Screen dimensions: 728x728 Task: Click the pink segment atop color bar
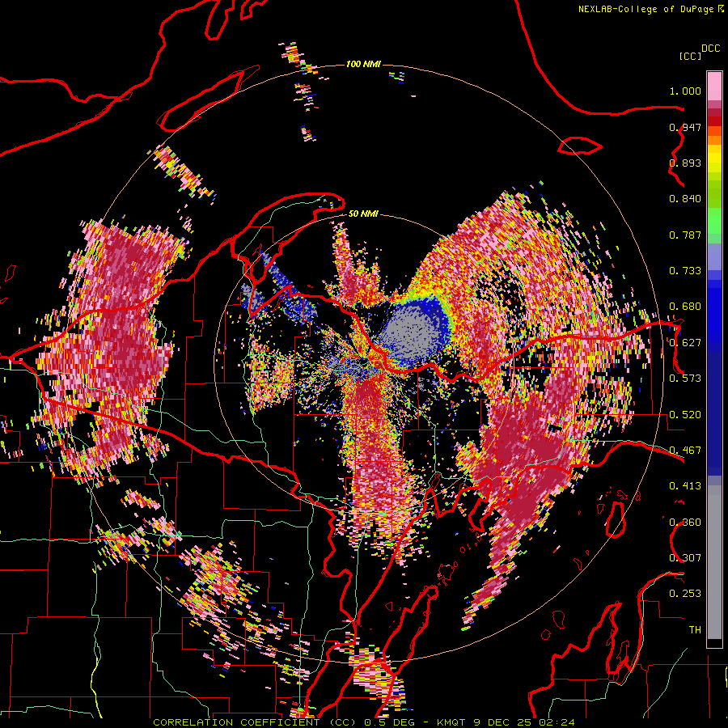point(714,86)
